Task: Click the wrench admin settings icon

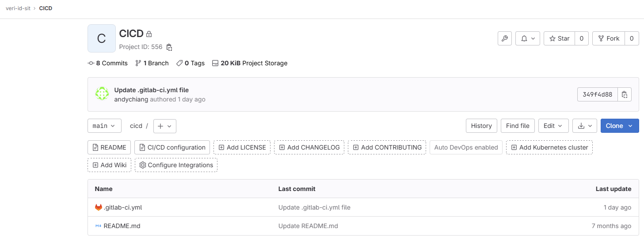Action: coord(504,39)
